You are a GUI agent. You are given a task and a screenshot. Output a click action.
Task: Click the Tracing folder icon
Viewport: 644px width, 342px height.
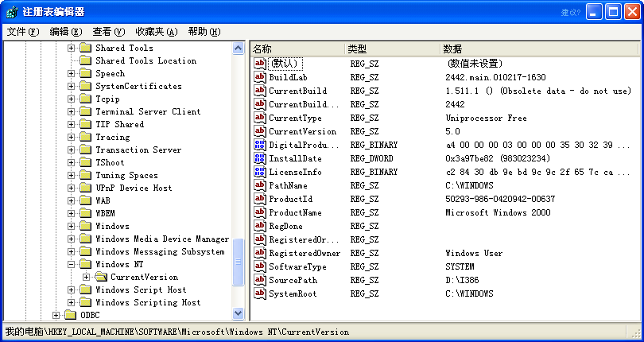coord(85,137)
